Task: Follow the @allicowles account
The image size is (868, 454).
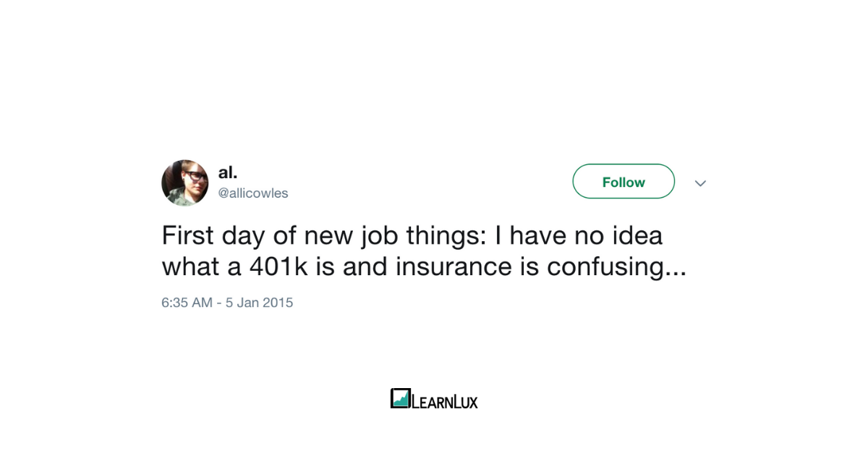Action: coord(624,182)
